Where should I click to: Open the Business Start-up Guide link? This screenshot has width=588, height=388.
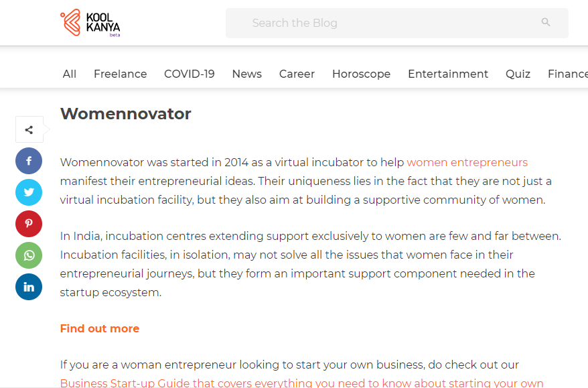pyautogui.click(x=201, y=383)
